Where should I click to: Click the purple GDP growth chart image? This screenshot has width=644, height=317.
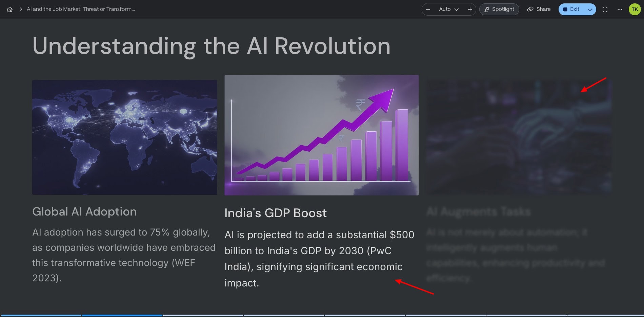tap(321, 135)
